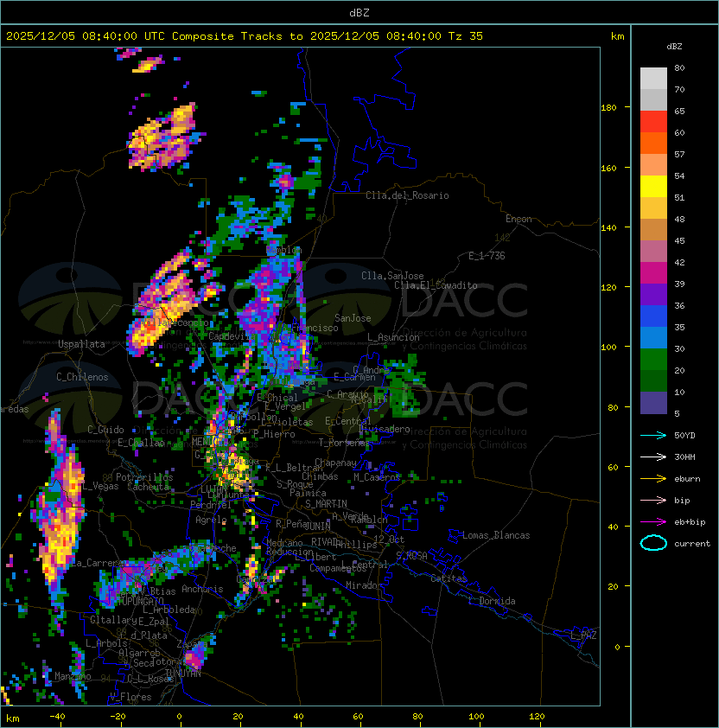The image size is (719, 728).
Task: Click the 'Mirador' place label
Action: click(x=364, y=585)
